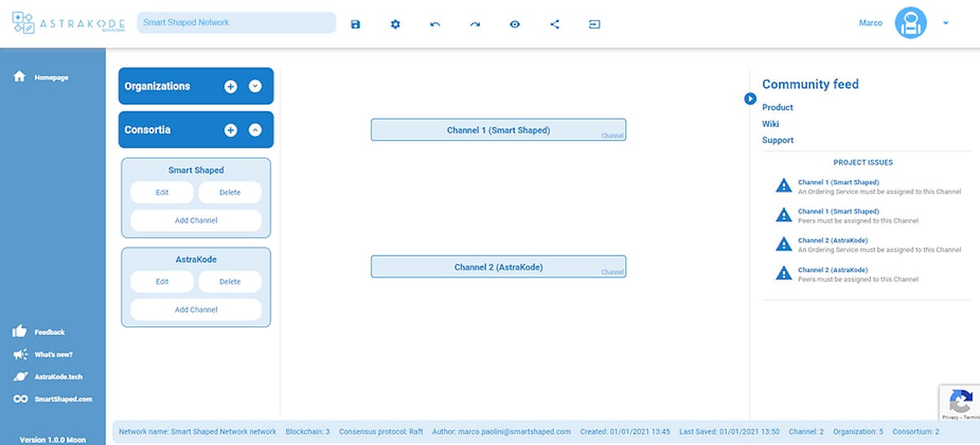This screenshot has height=445, width=980.
Task: Open Channel 2 Ordering Service issue
Action: point(869,245)
